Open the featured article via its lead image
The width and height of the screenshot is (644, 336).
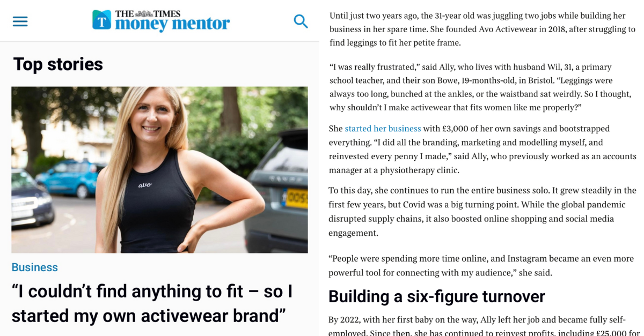click(x=159, y=169)
